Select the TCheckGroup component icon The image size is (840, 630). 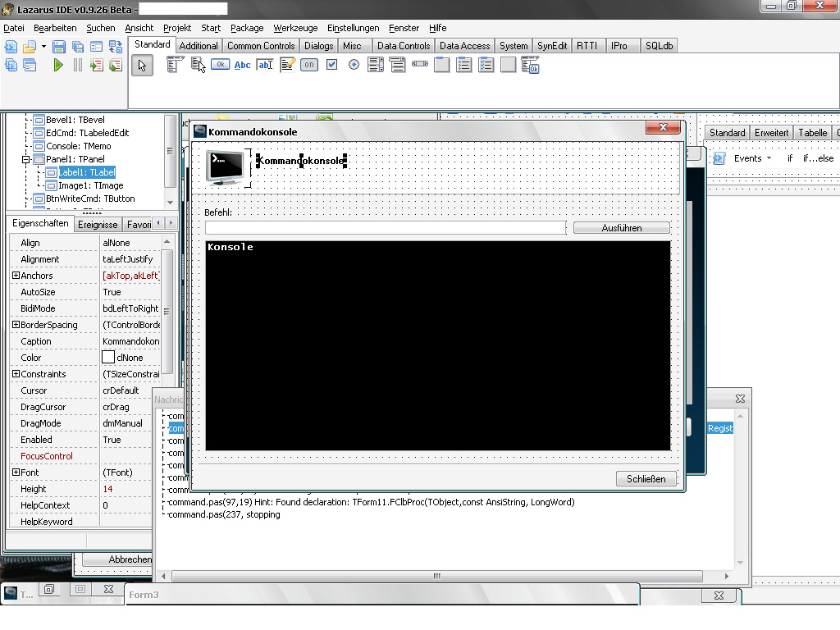coord(486,65)
